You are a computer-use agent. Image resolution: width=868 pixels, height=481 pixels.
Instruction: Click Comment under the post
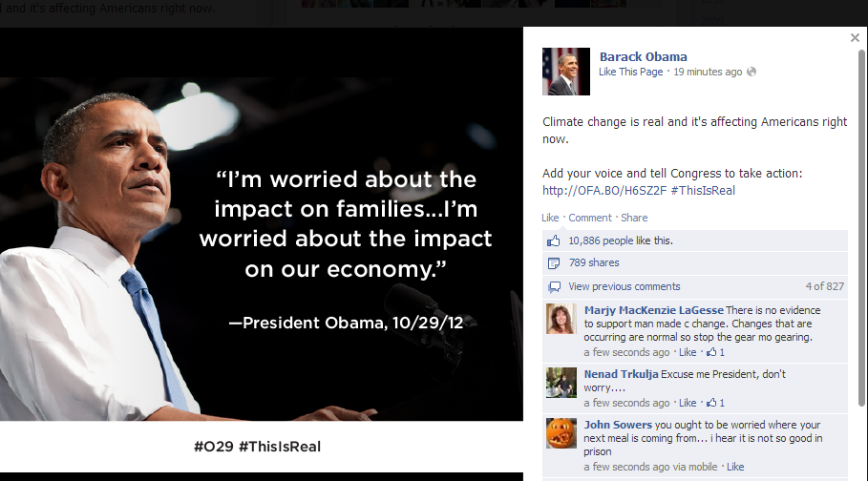point(590,218)
